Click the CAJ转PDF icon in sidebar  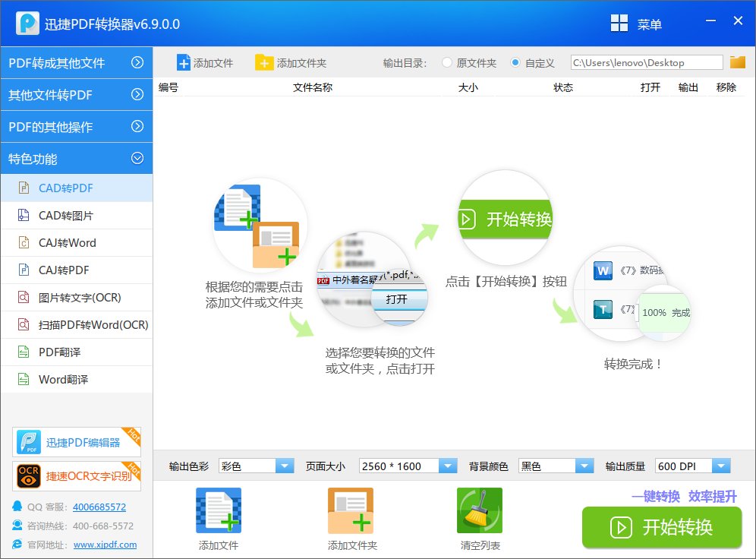tap(24, 270)
